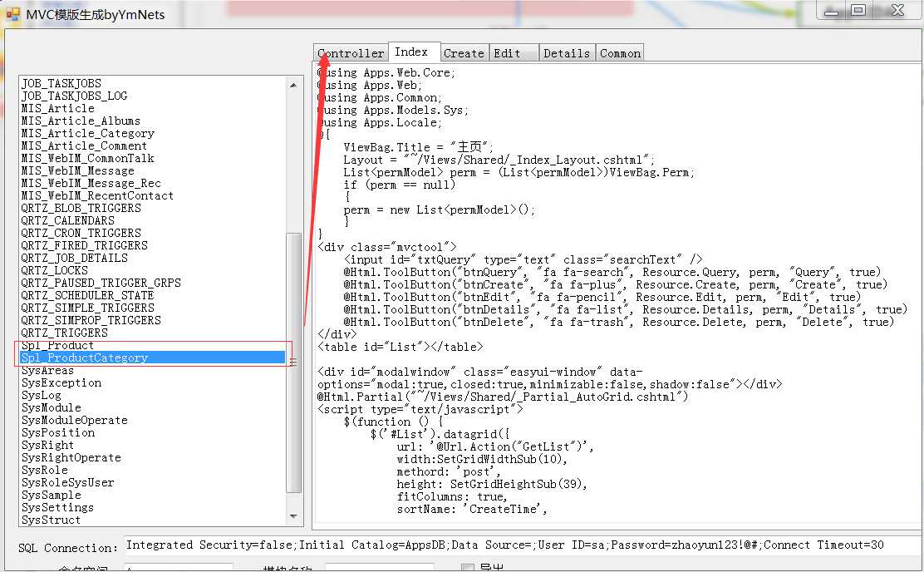
Task: Choose QRTZ_LOCKS from the list
Action: click(x=55, y=270)
